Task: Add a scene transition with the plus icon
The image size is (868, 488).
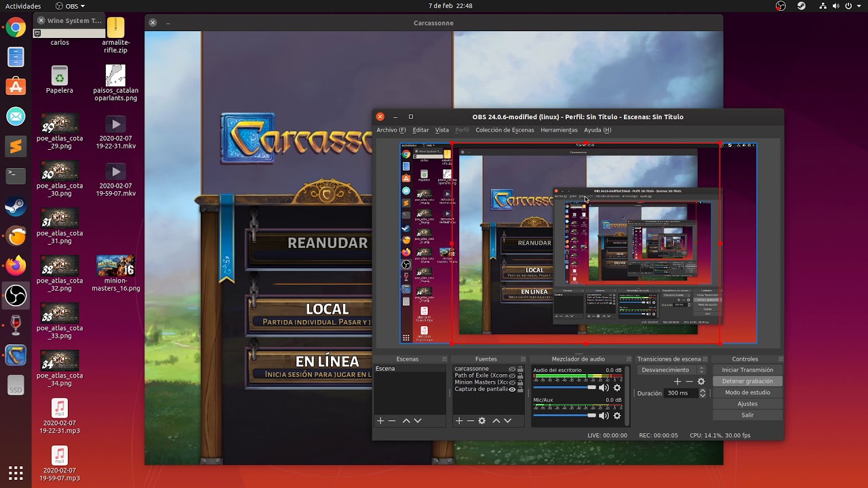Action: click(677, 382)
